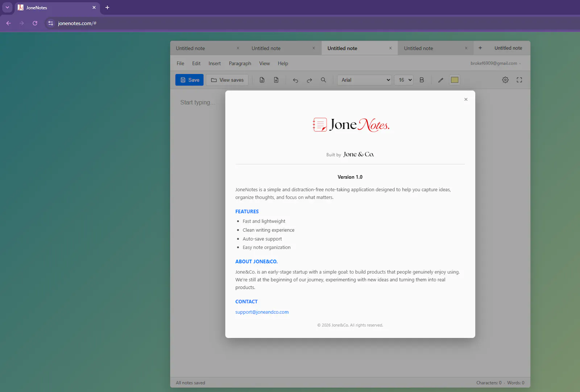Open the View saves folder button

point(227,80)
